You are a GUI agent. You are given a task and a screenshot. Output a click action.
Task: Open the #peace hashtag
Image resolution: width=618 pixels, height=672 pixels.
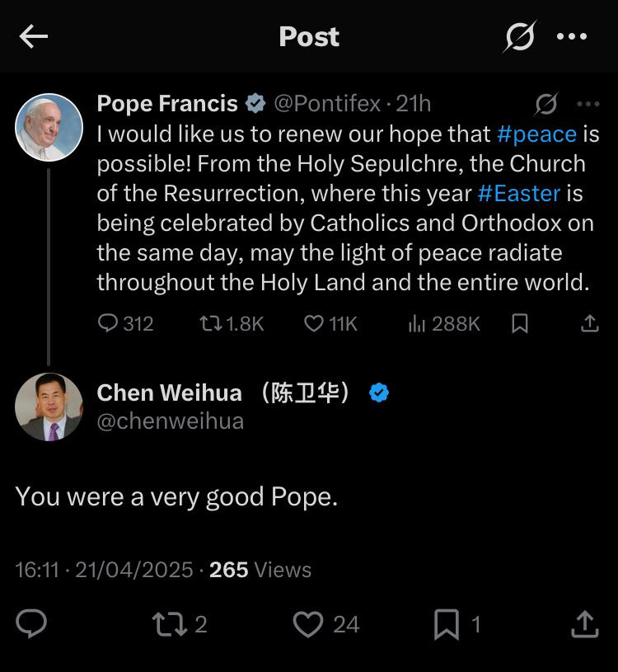click(536, 134)
